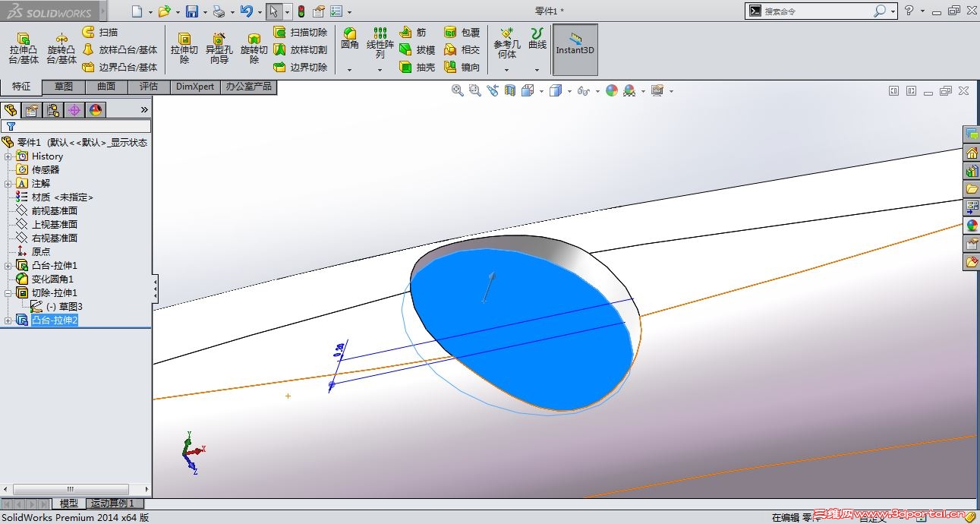
Task: Switch to the 模型 model tab
Action: (x=69, y=503)
